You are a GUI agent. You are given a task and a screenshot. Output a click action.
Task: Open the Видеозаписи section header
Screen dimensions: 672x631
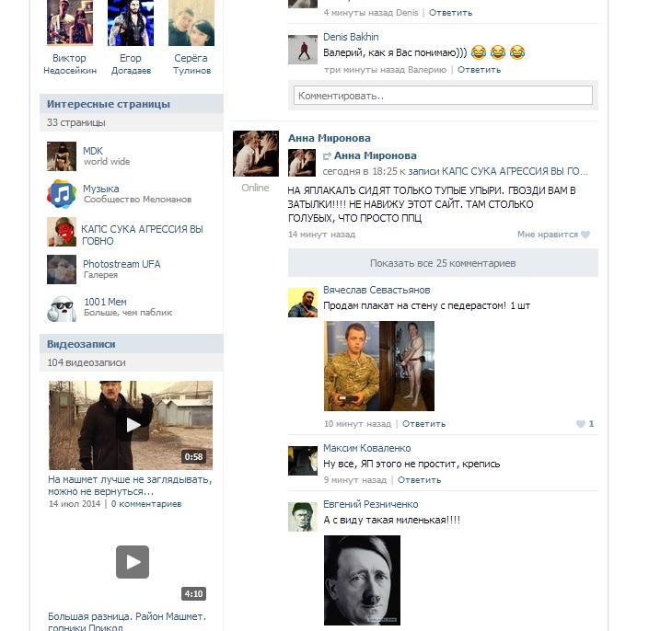coord(131,344)
